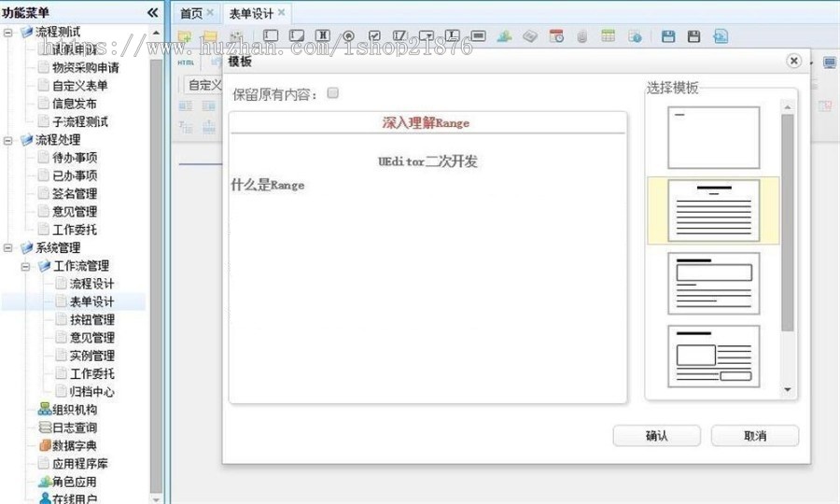Open 签名管理 in the menu tree
The image size is (840, 504).
[x=75, y=194]
